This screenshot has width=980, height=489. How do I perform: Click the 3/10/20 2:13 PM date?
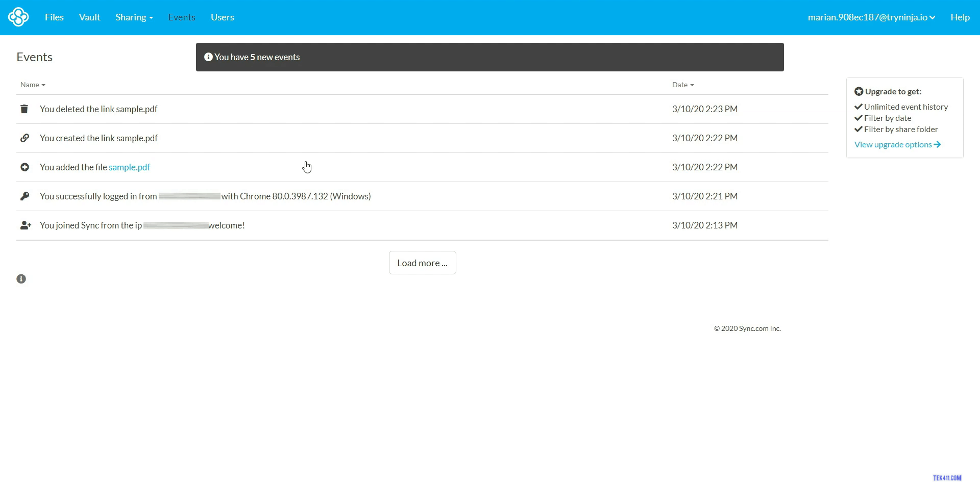(x=704, y=225)
